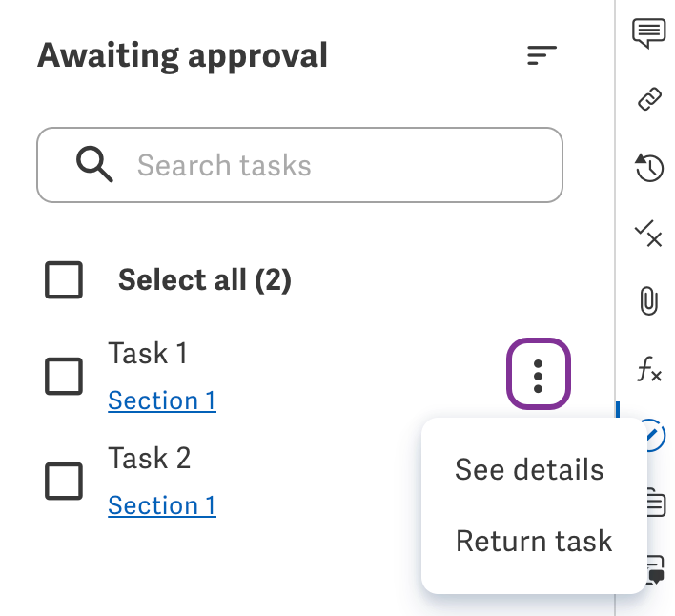The height and width of the screenshot is (616, 675).
Task: Click the fx formula icon
Action: point(649,369)
